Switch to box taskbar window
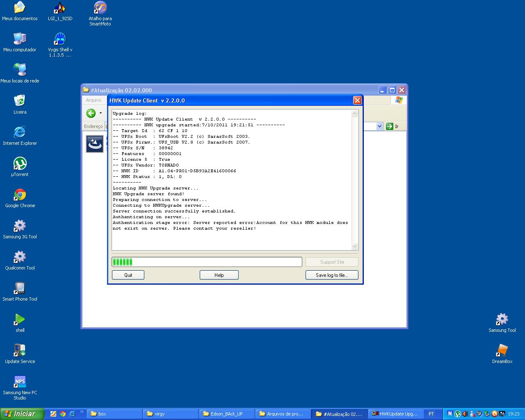The height and width of the screenshot is (420, 525). click(x=115, y=414)
